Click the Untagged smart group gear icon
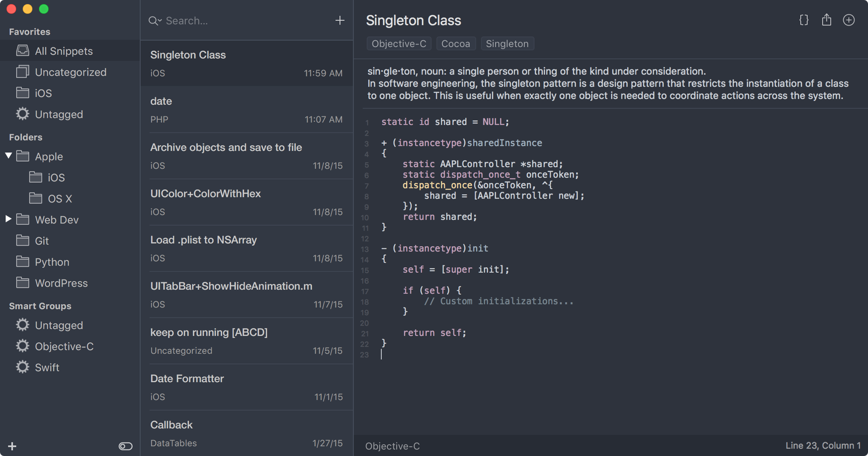 [22, 325]
